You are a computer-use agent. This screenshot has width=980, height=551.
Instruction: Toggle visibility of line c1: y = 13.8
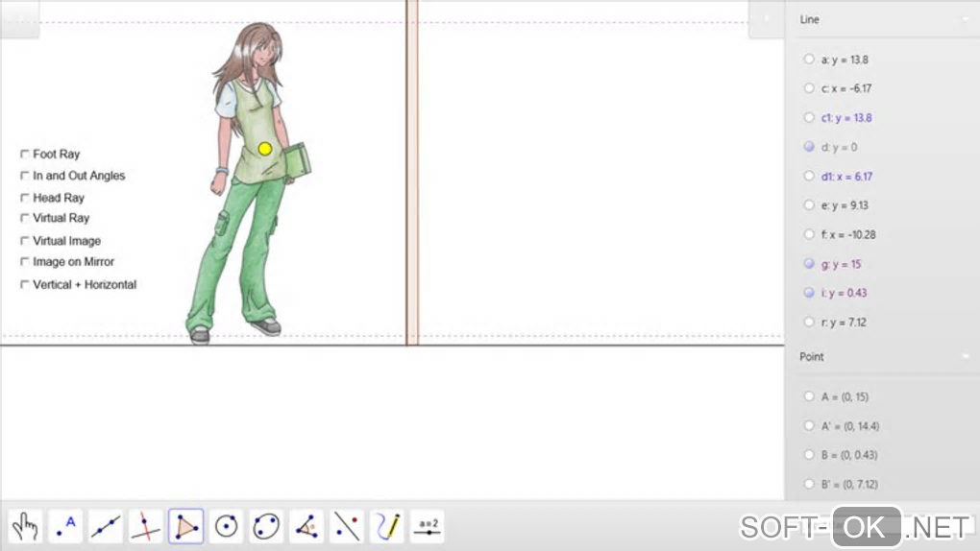(809, 117)
